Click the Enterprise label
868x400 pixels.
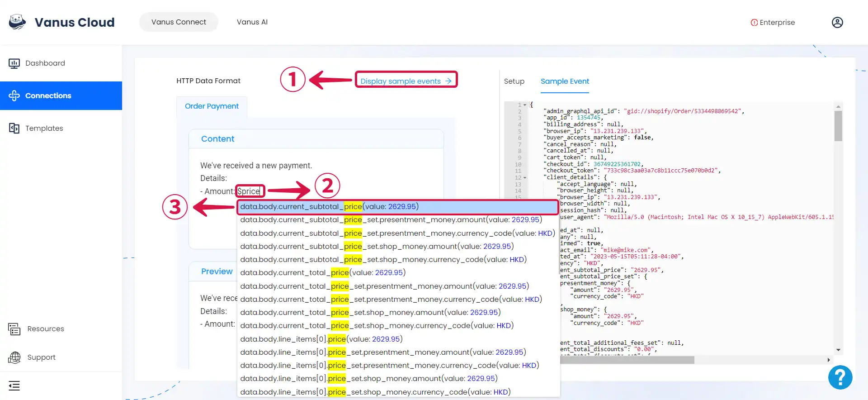click(x=777, y=23)
